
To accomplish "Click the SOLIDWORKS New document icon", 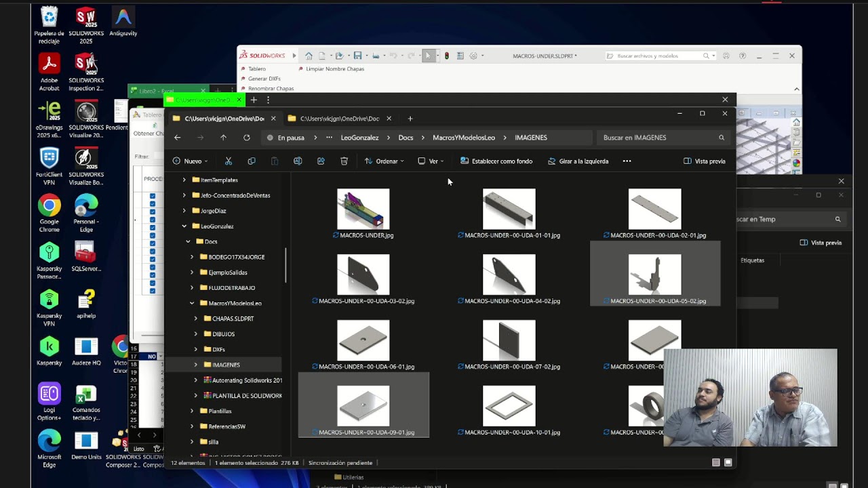I will tap(323, 56).
